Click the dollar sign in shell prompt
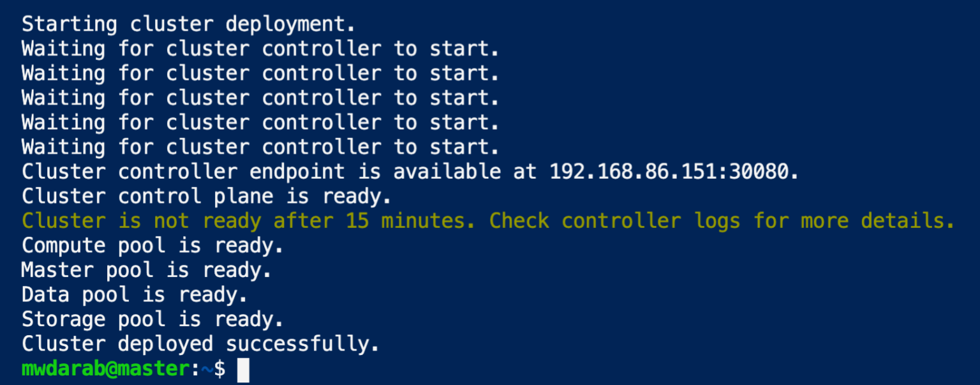Screen dimensions: 980x385 pos(219,369)
